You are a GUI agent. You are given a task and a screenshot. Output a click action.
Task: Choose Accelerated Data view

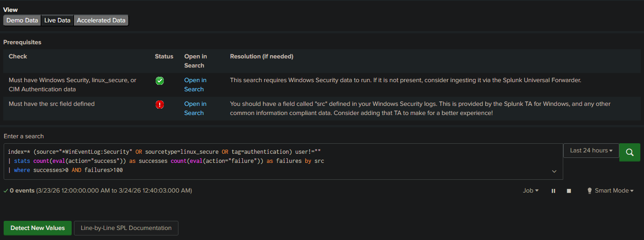101,21
